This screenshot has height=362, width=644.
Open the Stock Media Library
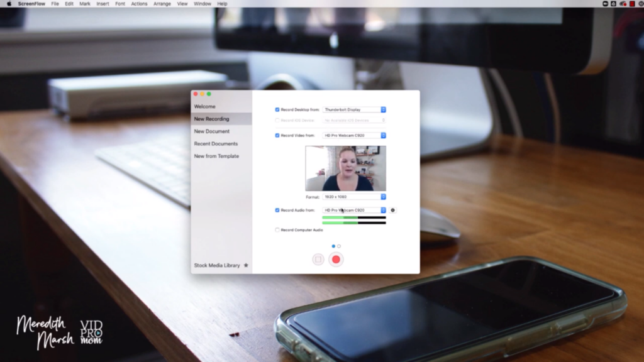click(217, 266)
